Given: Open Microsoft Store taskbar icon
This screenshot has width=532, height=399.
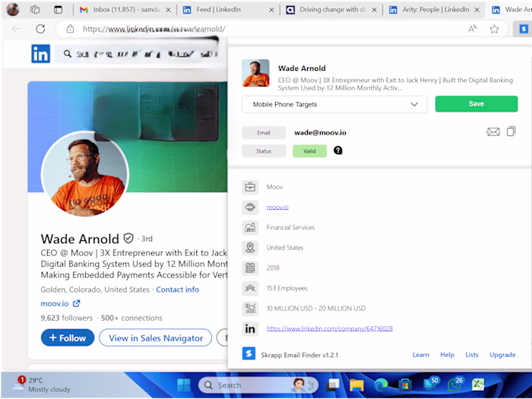Looking at the screenshot, I should point(405,385).
